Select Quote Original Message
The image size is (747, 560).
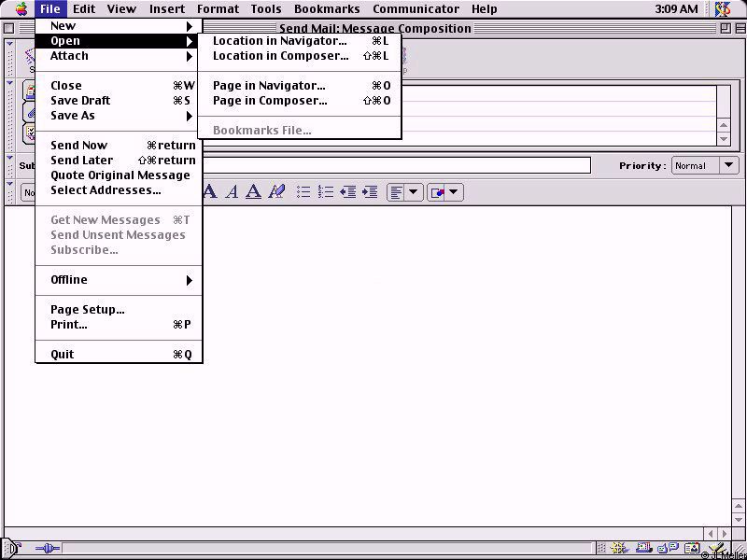point(120,175)
